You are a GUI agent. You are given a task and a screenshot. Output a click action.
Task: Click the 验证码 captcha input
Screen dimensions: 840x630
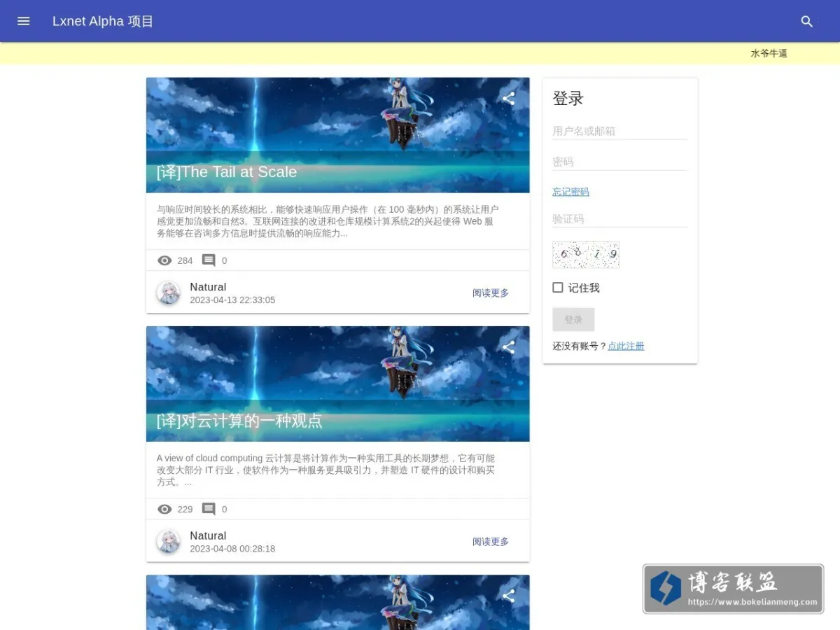click(x=619, y=218)
